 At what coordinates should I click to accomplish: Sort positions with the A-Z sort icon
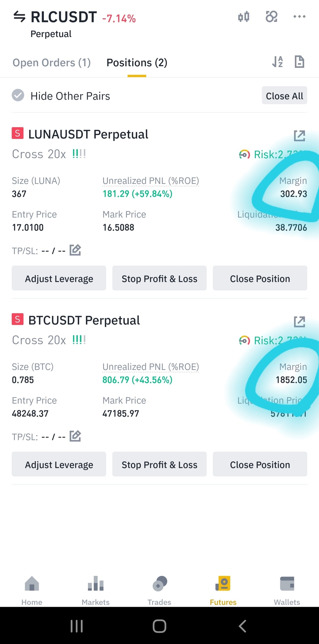tap(277, 62)
